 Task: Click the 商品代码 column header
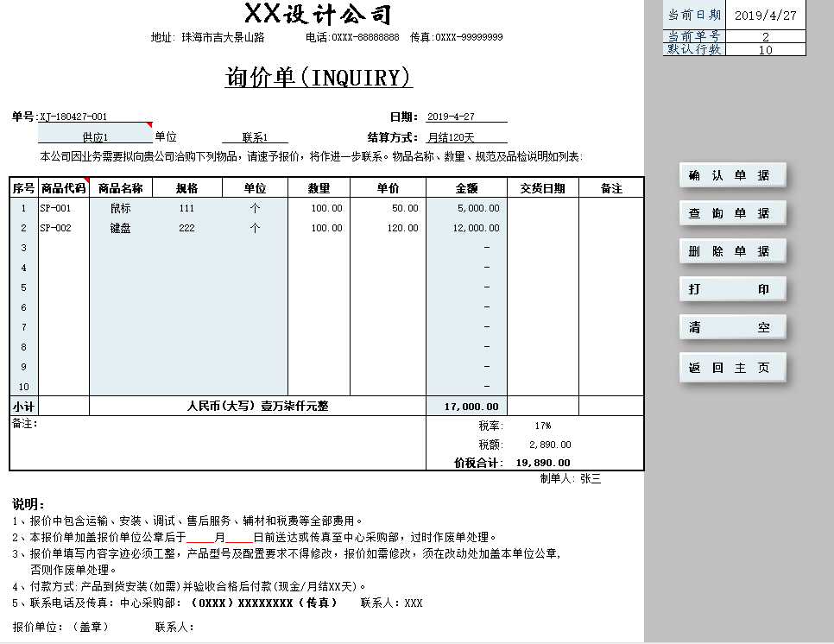coord(64,188)
